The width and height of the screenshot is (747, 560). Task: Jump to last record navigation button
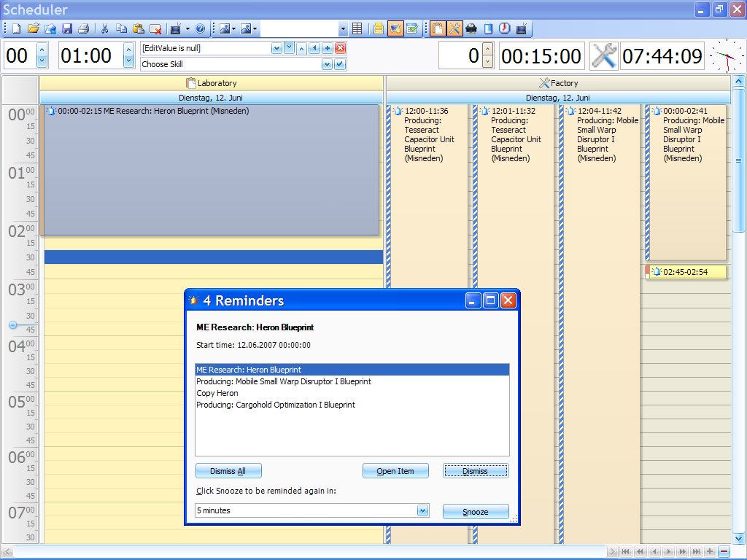tap(697, 551)
